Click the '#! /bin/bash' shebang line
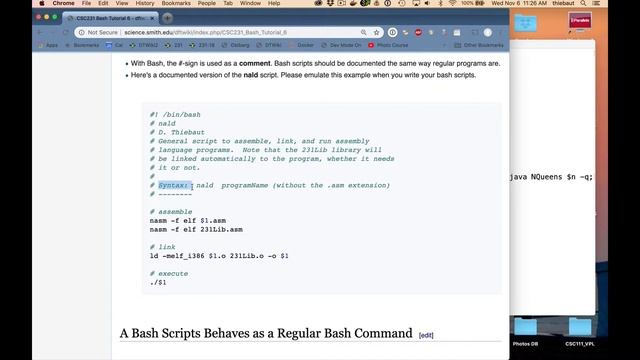640x360 pixels. point(175,115)
